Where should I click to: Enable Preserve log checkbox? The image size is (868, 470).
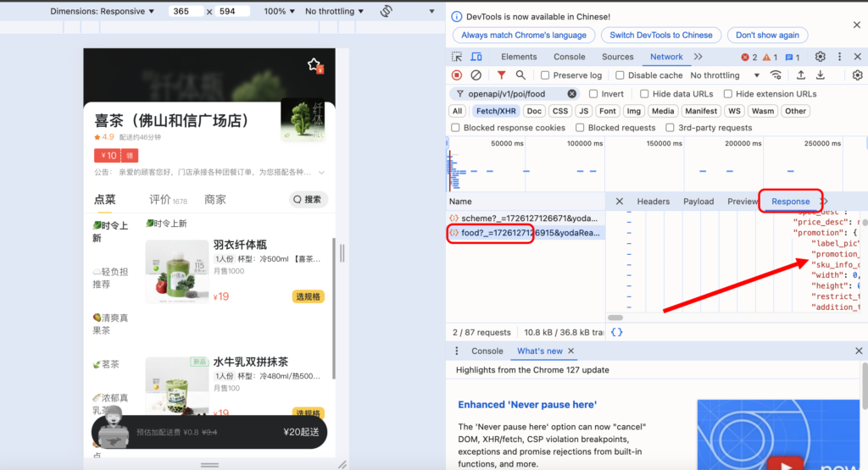point(545,75)
